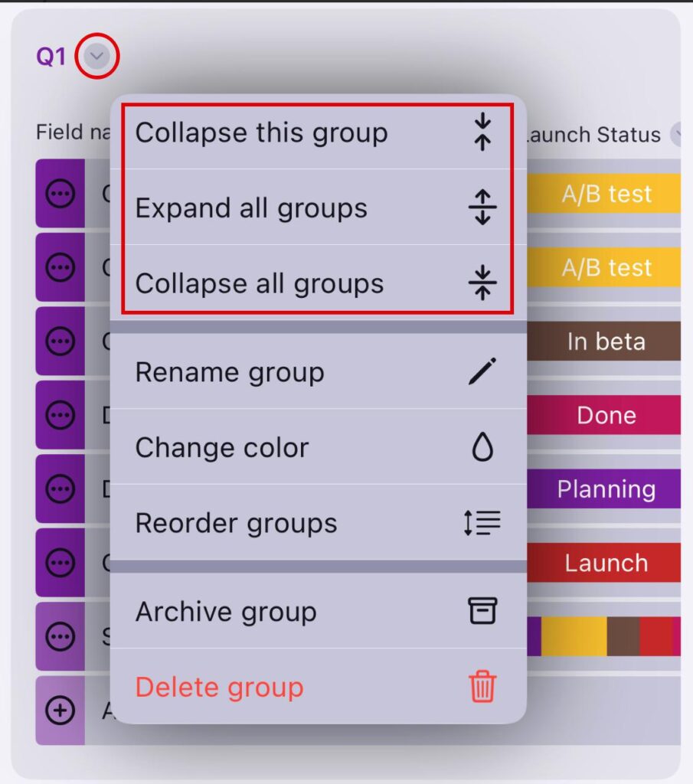Click the red trash can icon
The width and height of the screenshot is (693, 784).
coord(482,687)
